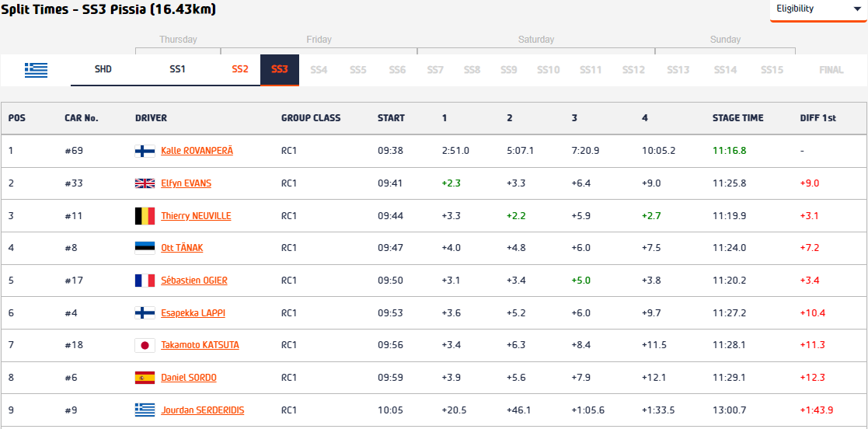Click Lappi's diff value +10.4
This screenshot has height=429, width=868.
pos(813,312)
